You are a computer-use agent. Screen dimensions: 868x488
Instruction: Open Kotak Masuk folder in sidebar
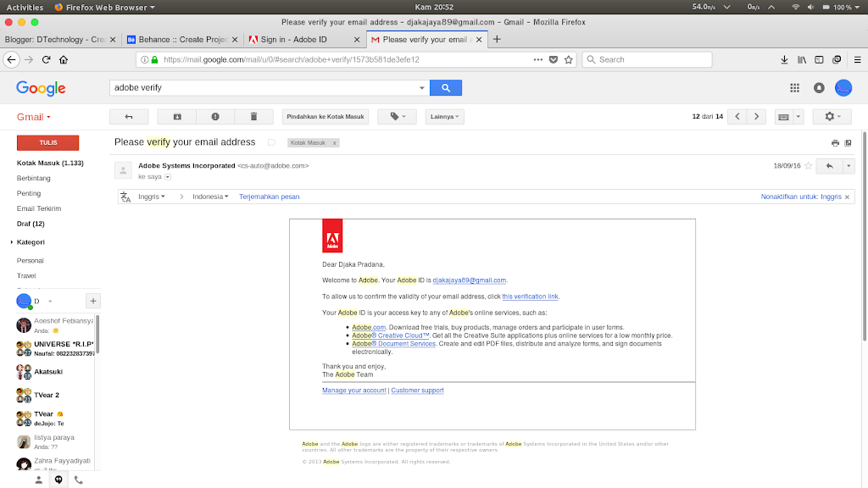pos(50,163)
